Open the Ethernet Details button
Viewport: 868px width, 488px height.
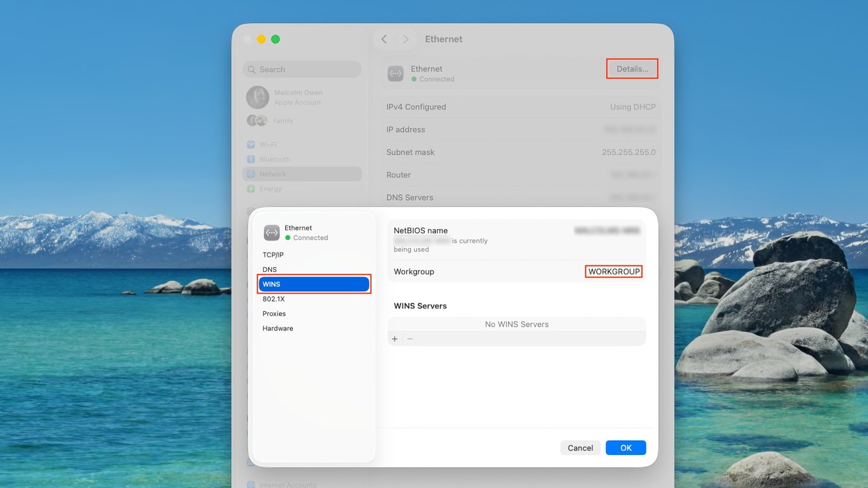tap(632, 69)
